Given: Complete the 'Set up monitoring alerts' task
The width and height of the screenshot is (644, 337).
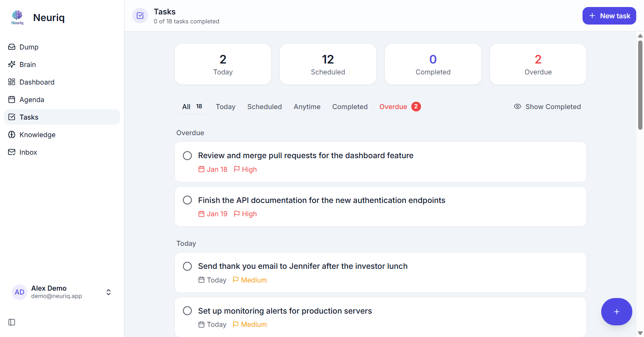Looking at the screenshot, I should 187,311.
